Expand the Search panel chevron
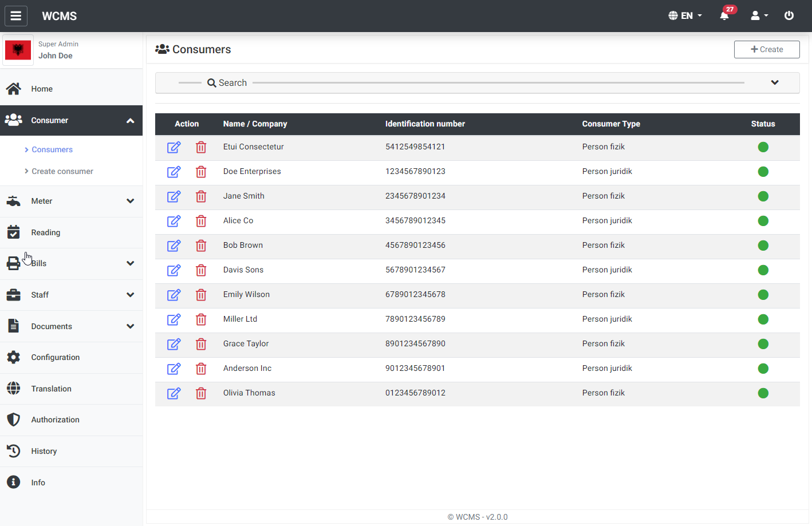Image resolution: width=812 pixels, height=526 pixels. [x=775, y=82]
